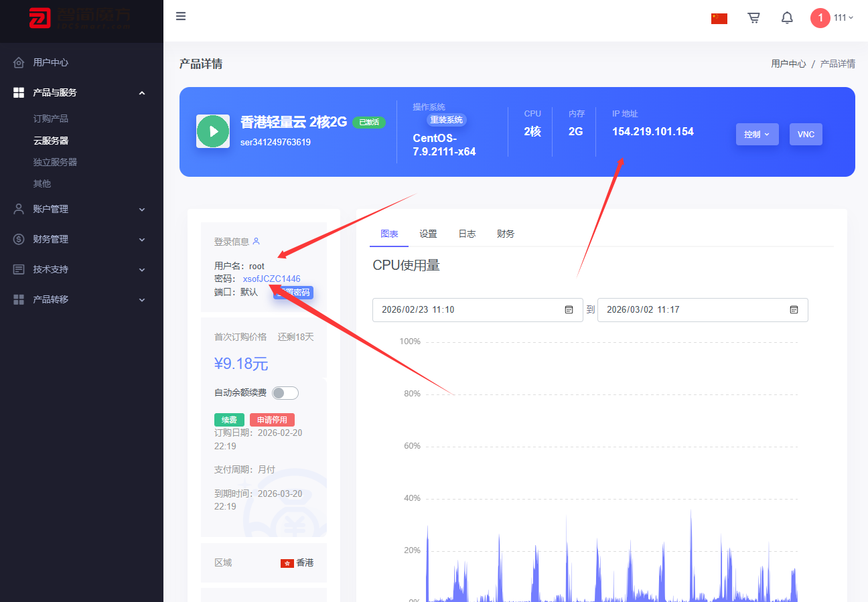Image resolution: width=868 pixels, height=602 pixels.
Task: Select the 用户中心 home icon in sidebar
Action: pyautogui.click(x=19, y=62)
